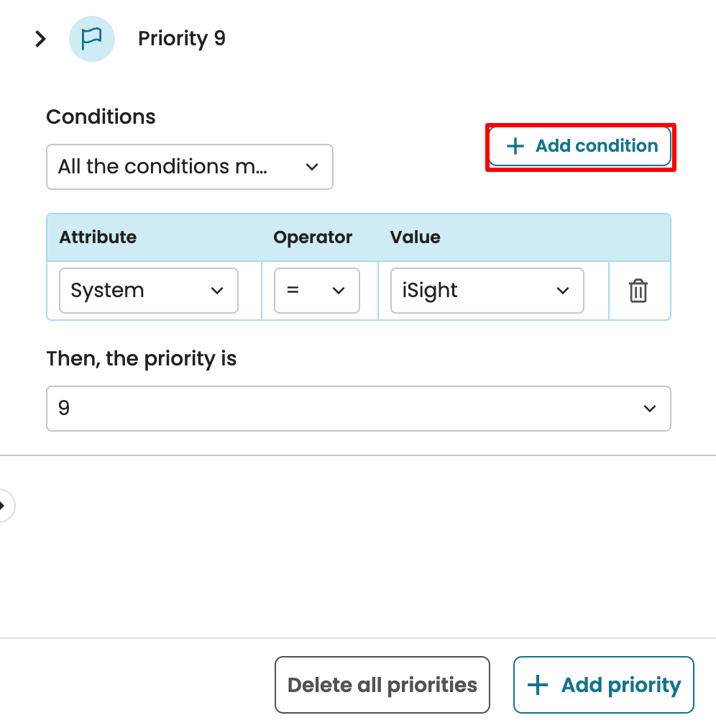Collapse the Priority 9 section chevron
The height and width of the screenshot is (728, 716).
[x=41, y=39]
